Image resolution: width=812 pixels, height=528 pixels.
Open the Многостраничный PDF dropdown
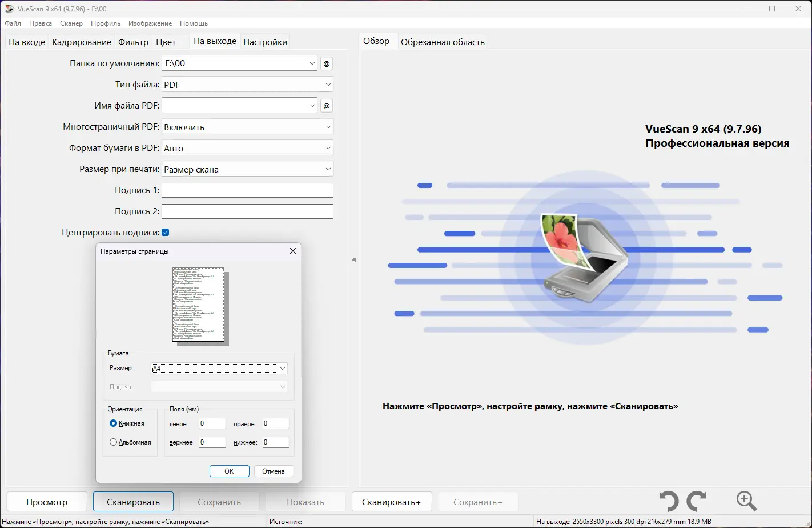click(x=328, y=127)
